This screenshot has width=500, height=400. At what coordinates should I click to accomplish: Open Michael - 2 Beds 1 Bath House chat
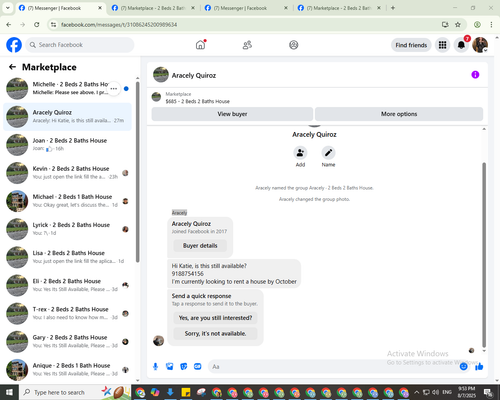67,201
